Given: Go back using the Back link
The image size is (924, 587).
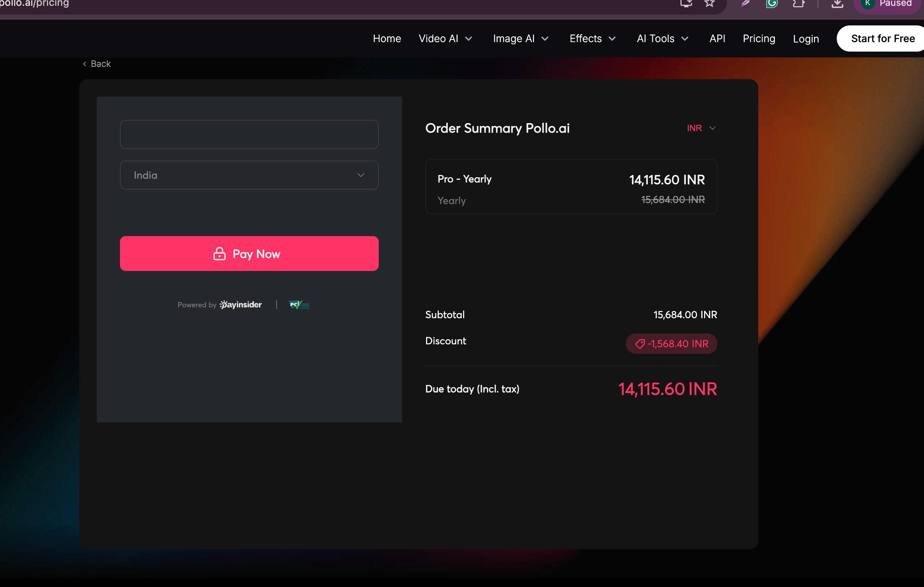Looking at the screenshot, I should pyautogui.click(x=97, y=64).
